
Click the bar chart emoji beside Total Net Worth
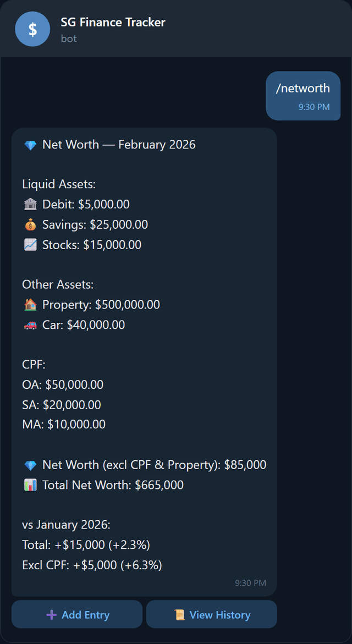[30, 485]
